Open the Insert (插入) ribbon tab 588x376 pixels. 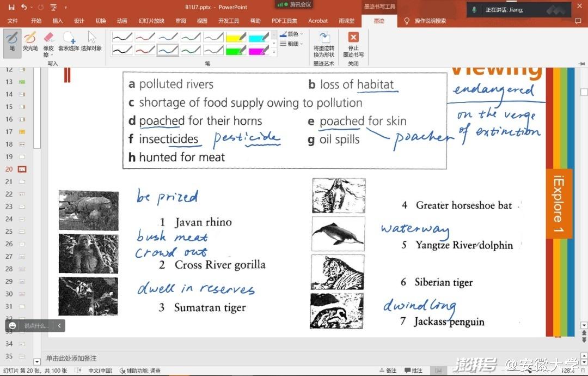coord(57,21)
